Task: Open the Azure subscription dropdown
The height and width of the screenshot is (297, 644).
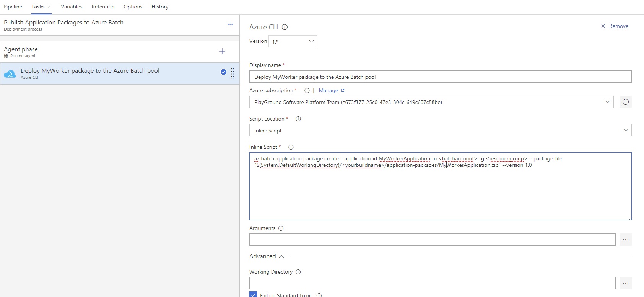Action: click(x=431, y=102)
